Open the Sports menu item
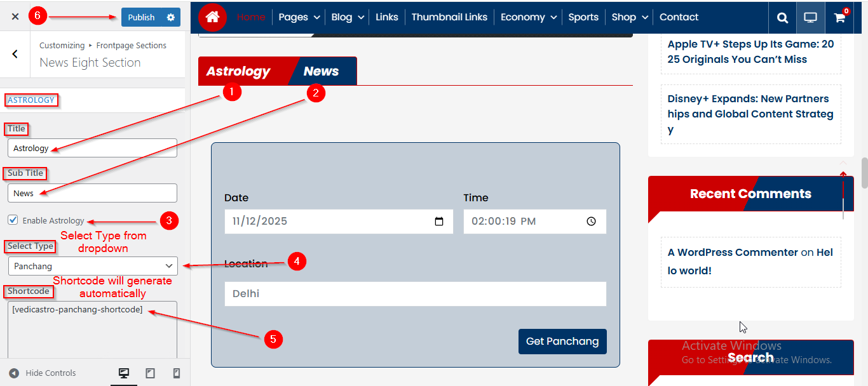 coord(583,17)
